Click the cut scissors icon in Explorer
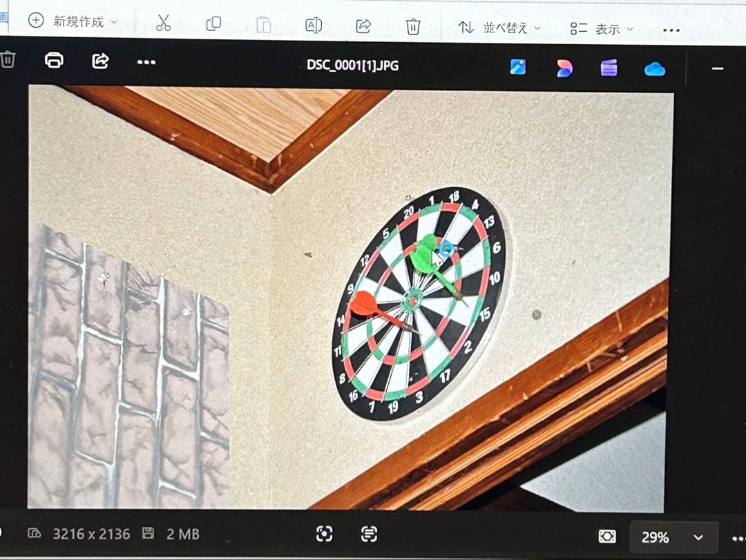This screenshot has height=560, width=746. [163, 23]
